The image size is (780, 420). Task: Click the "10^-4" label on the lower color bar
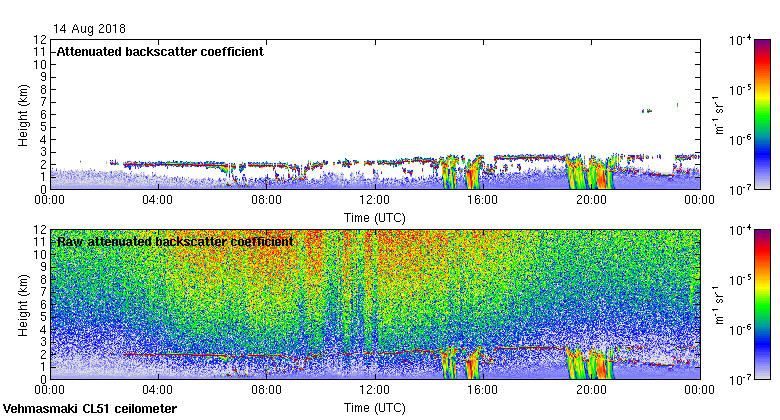pyautogui.click(x=740, y=230)
